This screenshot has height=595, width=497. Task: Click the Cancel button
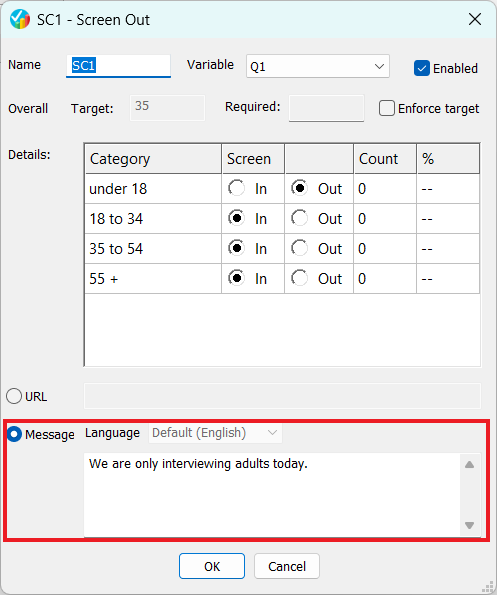[x=287, y=566]
